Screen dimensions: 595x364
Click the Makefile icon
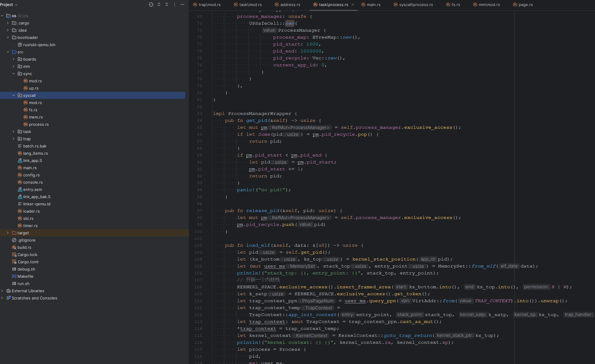[14, 276]
